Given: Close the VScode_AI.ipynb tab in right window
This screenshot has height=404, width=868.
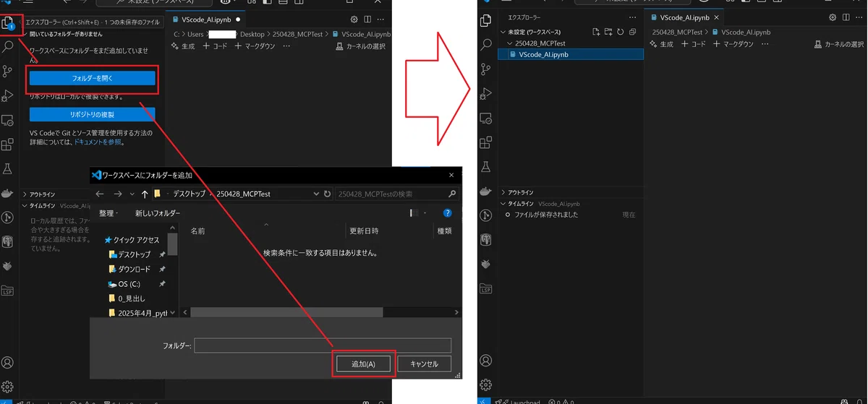Looking at the screenshot, I should 717,17.
